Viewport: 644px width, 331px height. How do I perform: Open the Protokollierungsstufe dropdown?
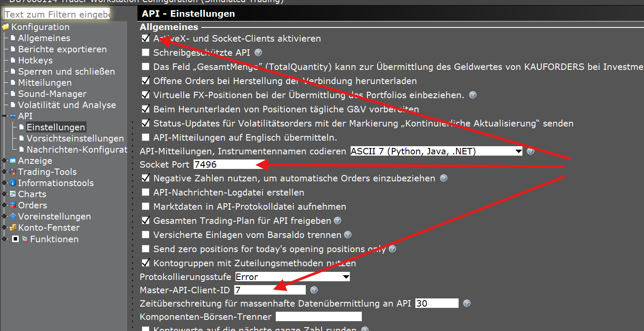[345, 277]
